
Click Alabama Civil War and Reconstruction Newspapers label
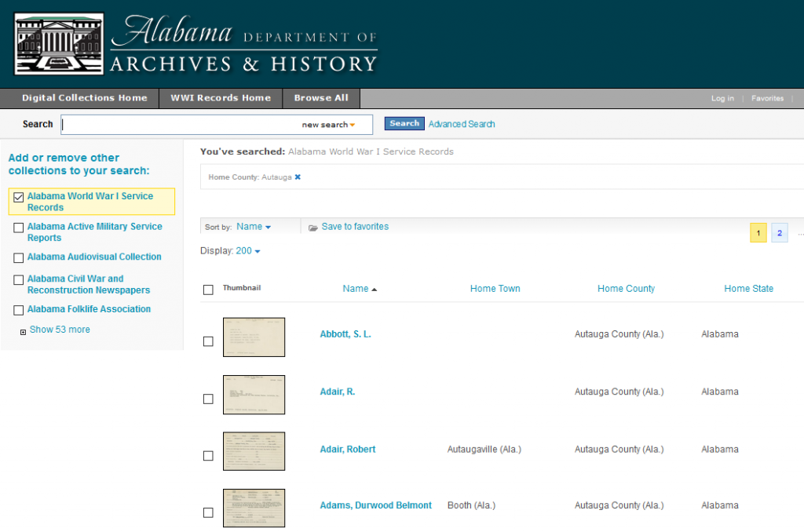(89, 285)
